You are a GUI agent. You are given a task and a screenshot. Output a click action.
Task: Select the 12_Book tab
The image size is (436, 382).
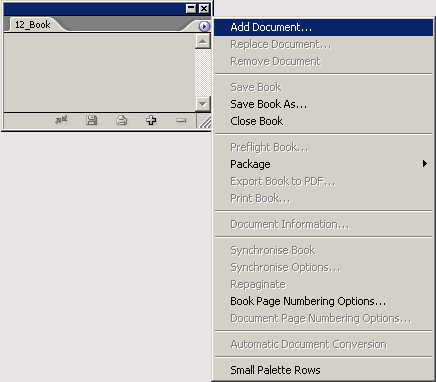point(33,25)
